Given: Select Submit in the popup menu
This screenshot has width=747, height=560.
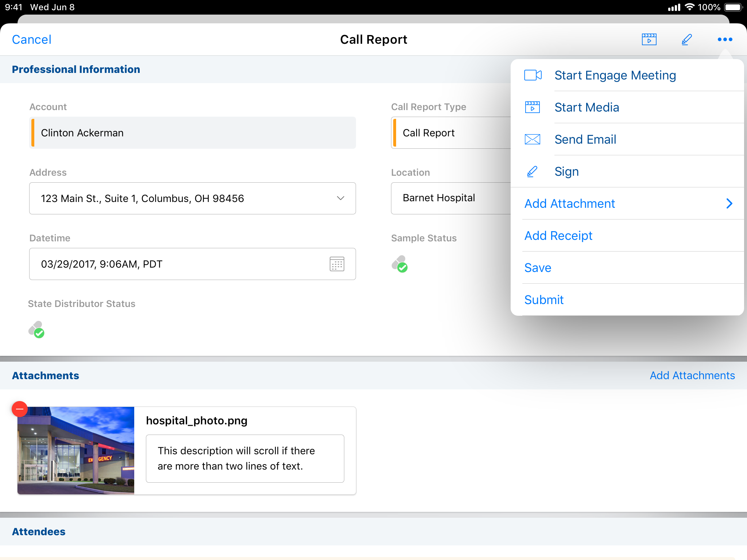Looking at the screenshot, I should (x=544, y=300).
